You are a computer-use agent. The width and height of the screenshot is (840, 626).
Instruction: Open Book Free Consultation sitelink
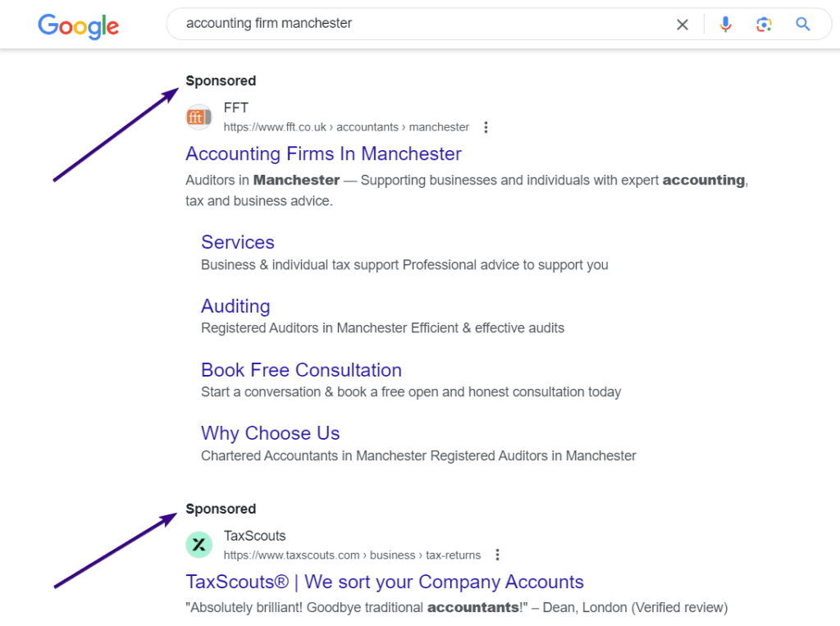[302, 370]
